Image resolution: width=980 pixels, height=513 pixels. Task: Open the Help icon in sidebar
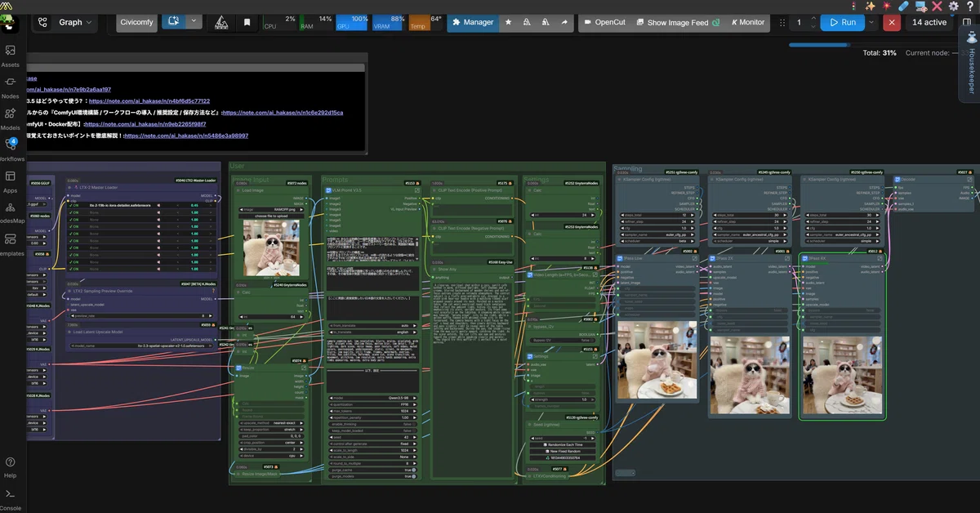tap(11, 466)
